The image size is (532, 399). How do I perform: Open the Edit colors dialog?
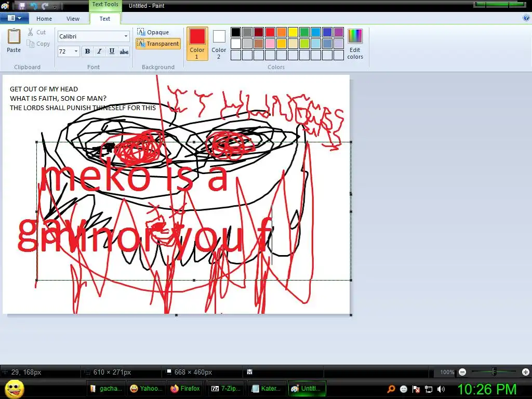point(355,44)
